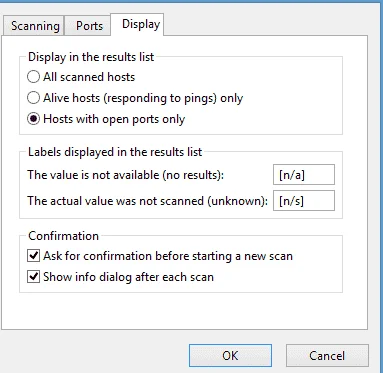Click the 'Labels displayed in the results list' heading

pyautogui.click(x=115, y=152)
